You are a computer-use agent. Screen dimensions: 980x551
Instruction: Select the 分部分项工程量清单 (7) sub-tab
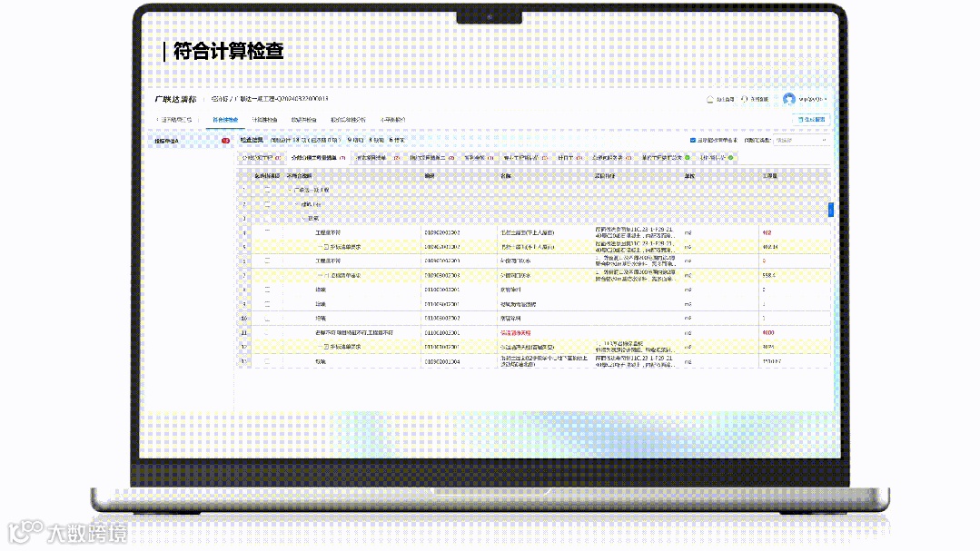[319, 158]
